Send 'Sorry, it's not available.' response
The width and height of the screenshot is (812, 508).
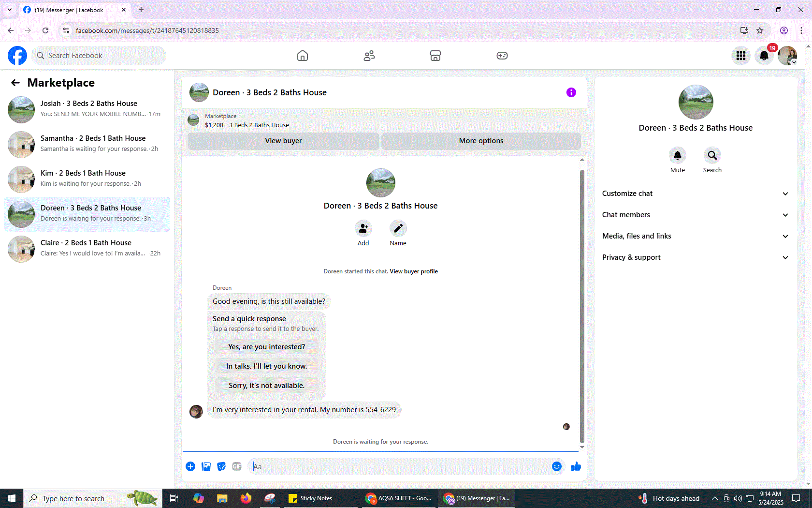266,386
